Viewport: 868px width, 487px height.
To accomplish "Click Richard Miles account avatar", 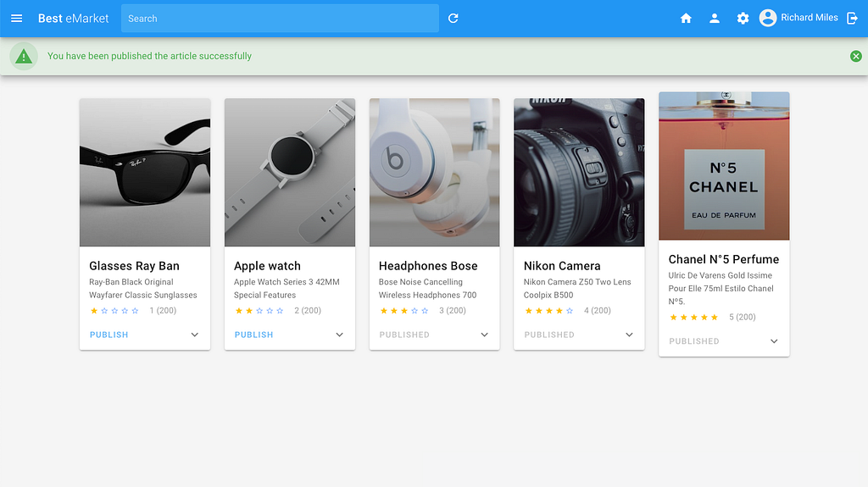I will tap(768, 19).
